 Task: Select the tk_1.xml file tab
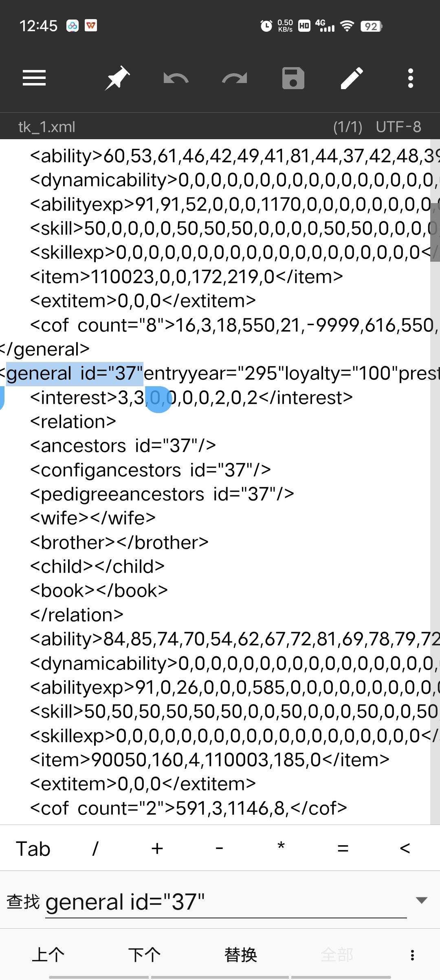pyautogui.click(x=47, y=127)
